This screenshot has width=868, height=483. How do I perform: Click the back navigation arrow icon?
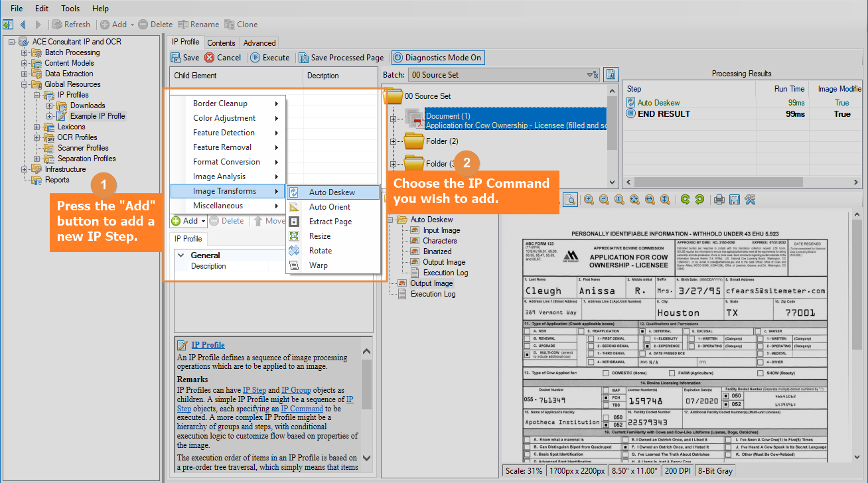tap(23, 25)
